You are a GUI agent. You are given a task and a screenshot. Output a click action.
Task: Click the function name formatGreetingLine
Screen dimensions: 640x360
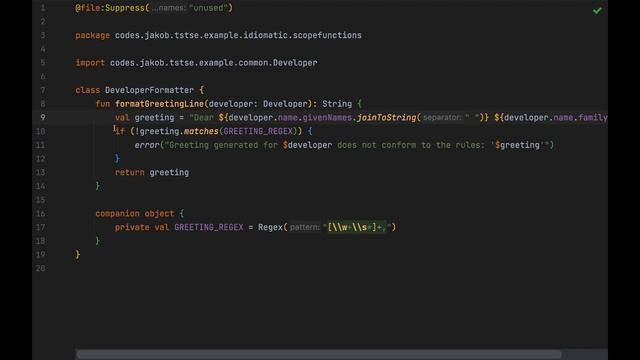click(159, 104)
